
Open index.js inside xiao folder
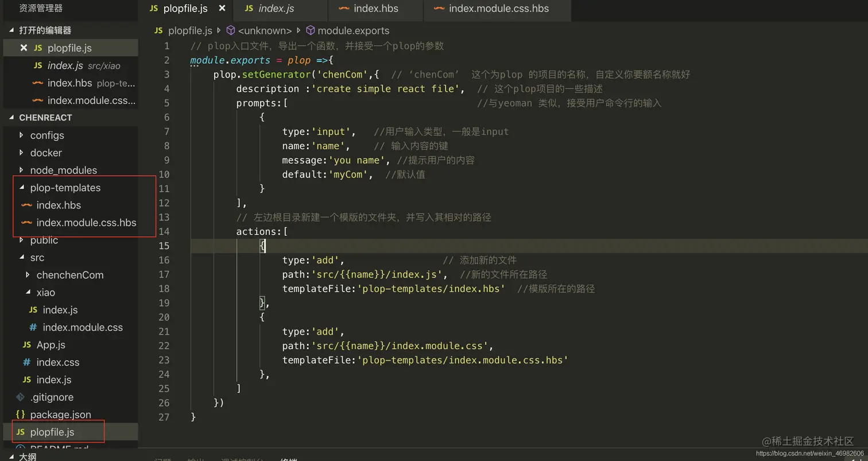60,310
